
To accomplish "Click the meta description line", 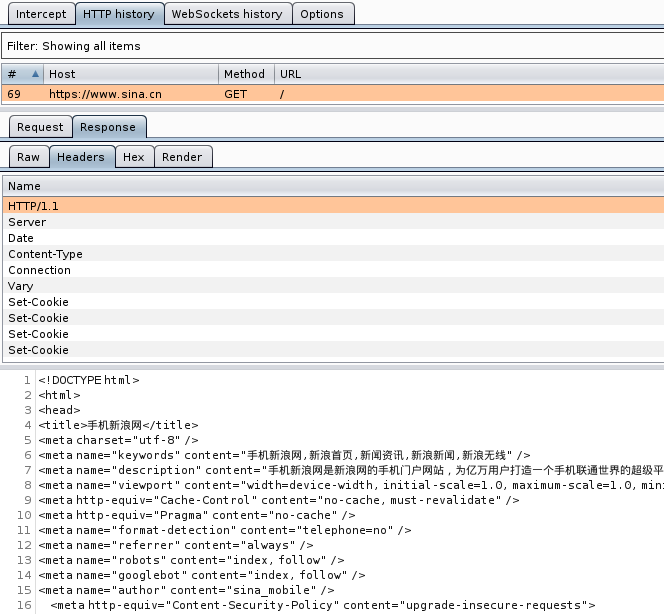I will [351, 470].
